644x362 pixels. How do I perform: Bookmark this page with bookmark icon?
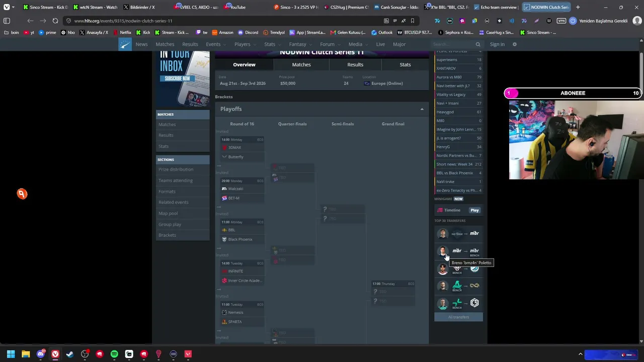413,21
